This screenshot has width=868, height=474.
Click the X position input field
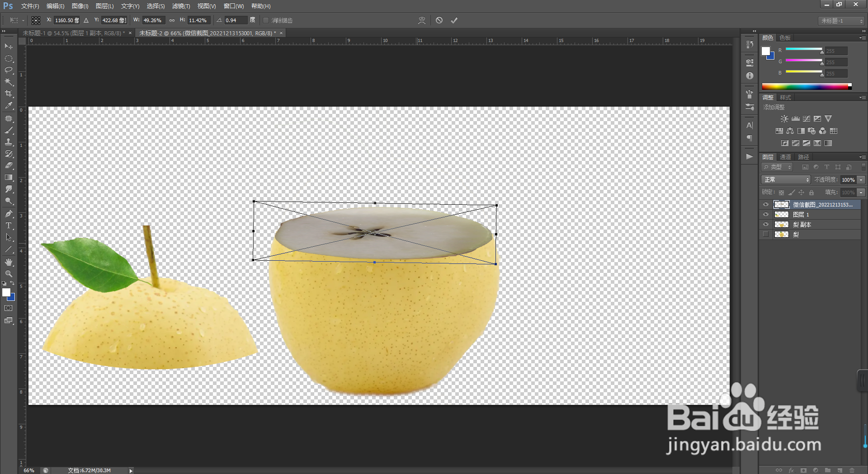pos(67,20)
